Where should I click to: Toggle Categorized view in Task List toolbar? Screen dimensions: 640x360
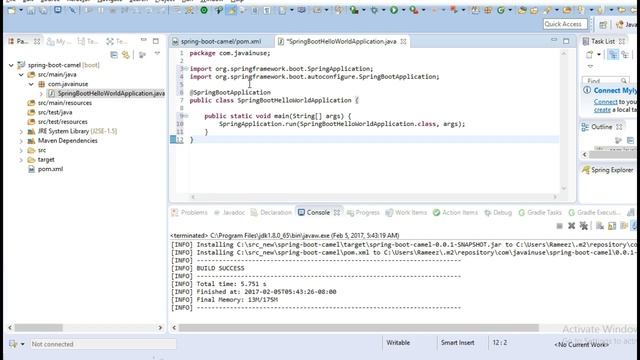tap(613, 54)
